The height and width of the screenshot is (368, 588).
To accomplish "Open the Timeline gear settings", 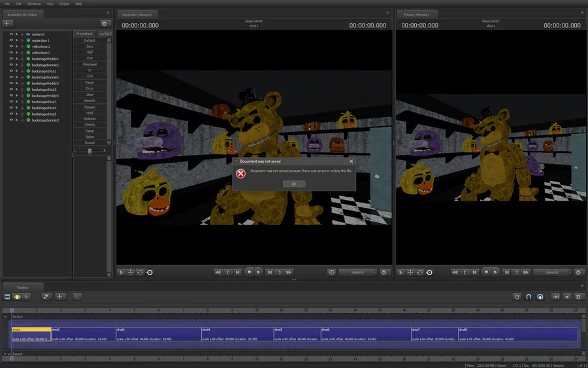I will pyautogui.click(x=579, y=297).
